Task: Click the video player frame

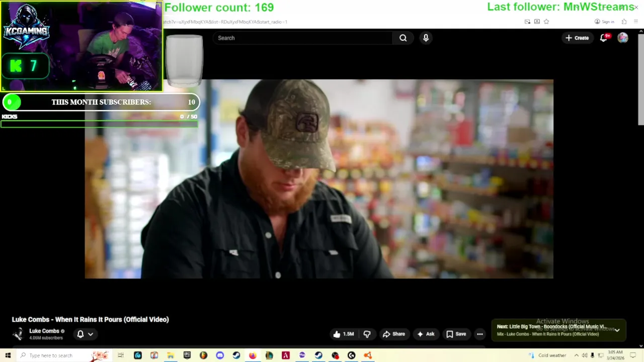Action: coord(319,179)
